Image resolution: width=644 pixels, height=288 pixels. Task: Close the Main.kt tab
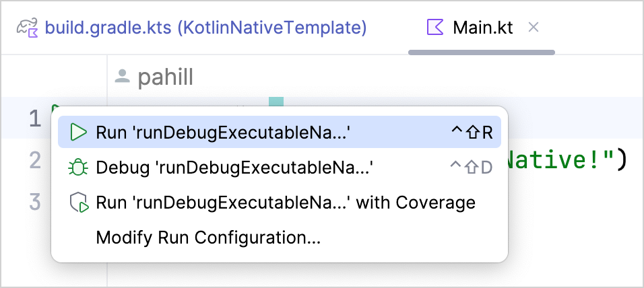click(x=534, y=28)
